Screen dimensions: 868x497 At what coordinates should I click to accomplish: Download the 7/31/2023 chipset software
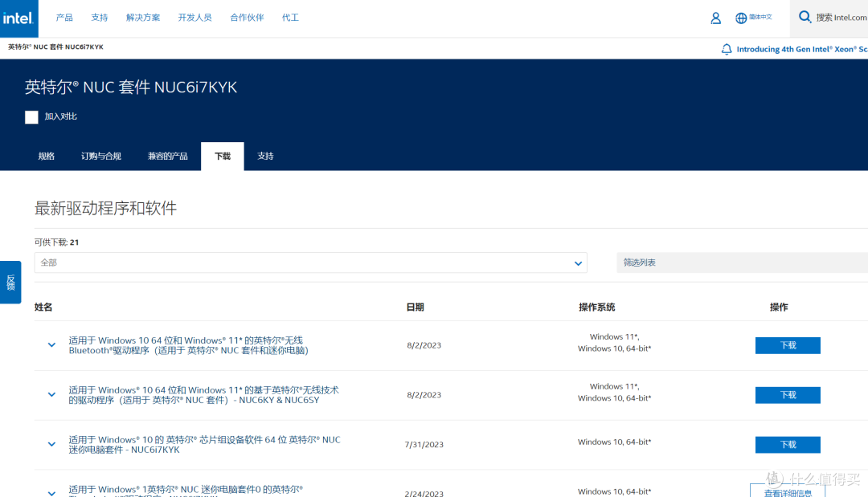[x=788, y=445]
